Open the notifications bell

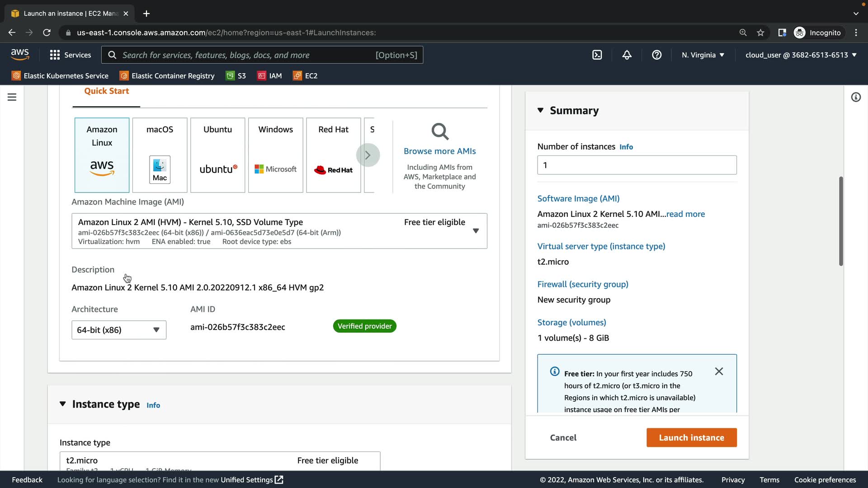tap(627, 55)
